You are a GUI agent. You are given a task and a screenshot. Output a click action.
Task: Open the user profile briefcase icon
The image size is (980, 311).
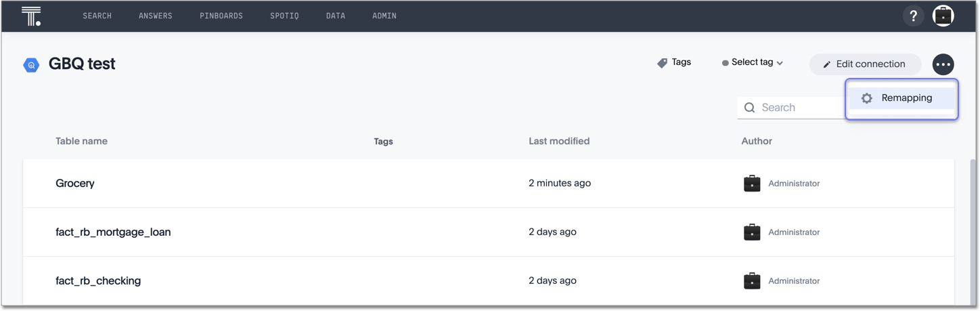coord(943,16)
